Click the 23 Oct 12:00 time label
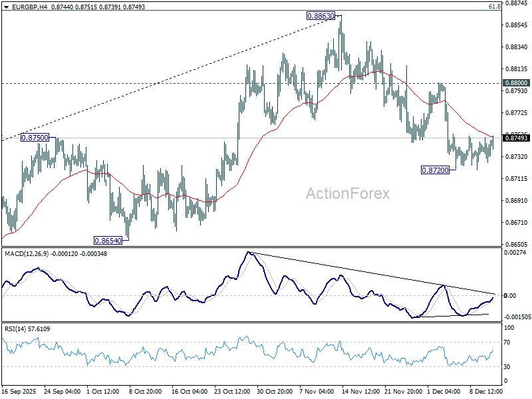The height and width of the screenshot is (399, 532). 232,391
